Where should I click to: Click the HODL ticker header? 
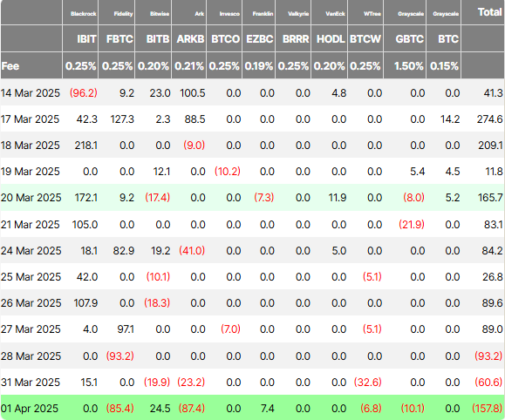click(x=331, y=39)
